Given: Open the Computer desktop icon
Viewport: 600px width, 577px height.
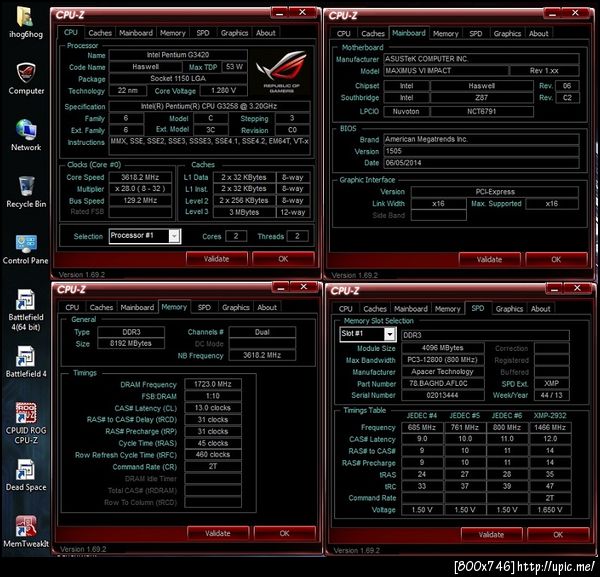Looking at the screenshot, I should click(26, 79).
